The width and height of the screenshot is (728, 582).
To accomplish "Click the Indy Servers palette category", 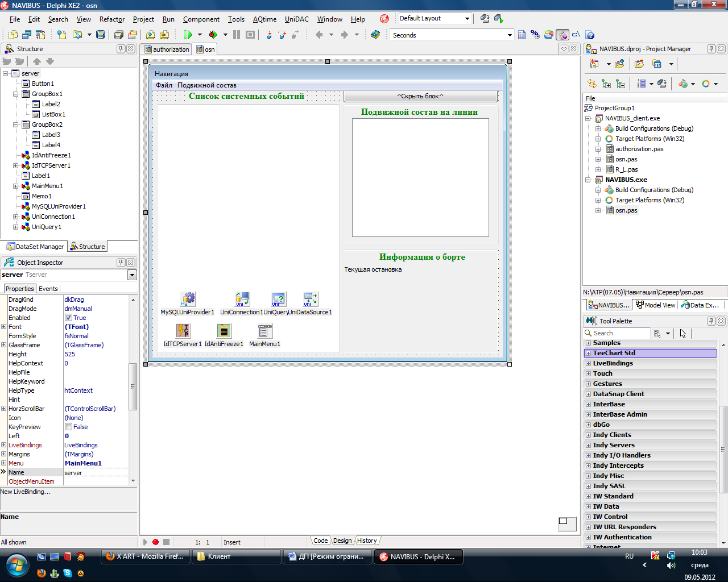I will click(x=651, y=445).
